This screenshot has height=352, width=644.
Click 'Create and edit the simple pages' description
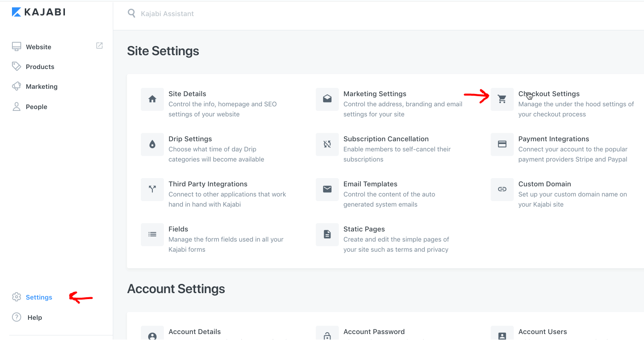pos(396,239)
